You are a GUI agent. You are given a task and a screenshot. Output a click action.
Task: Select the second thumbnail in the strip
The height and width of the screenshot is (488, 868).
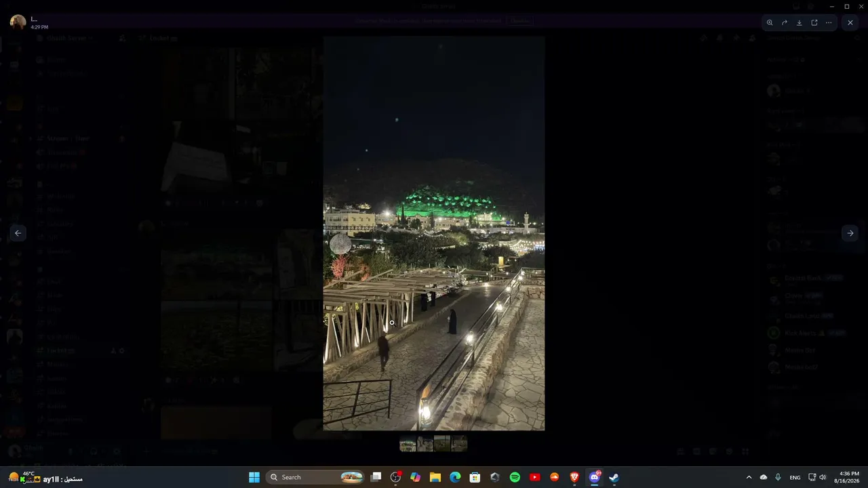click(x=425, y=444)
